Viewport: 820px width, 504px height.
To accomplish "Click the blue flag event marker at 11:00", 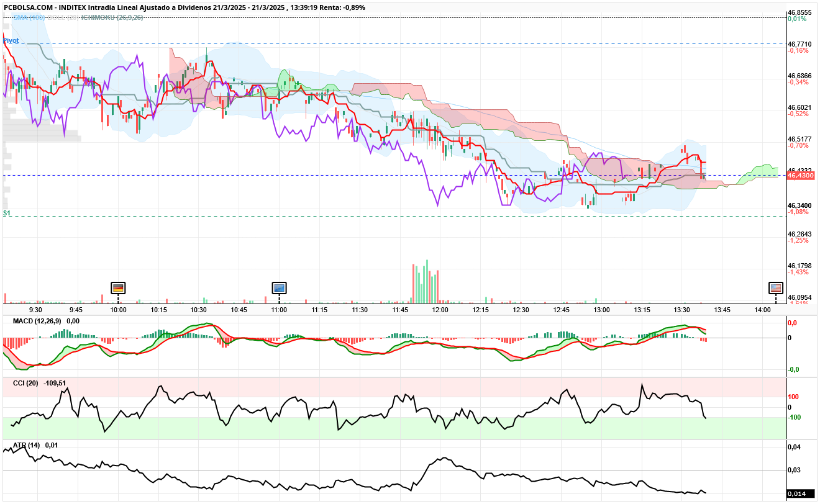I will point(280,287).
